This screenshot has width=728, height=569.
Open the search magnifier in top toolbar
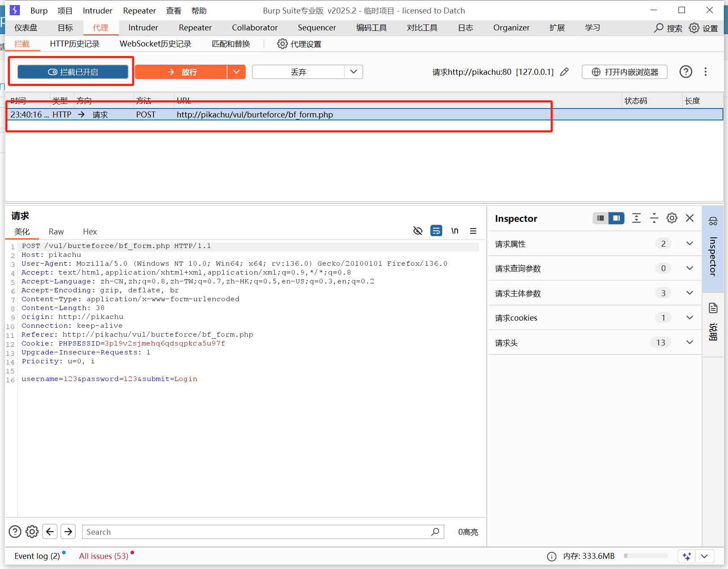click(659, 28)
